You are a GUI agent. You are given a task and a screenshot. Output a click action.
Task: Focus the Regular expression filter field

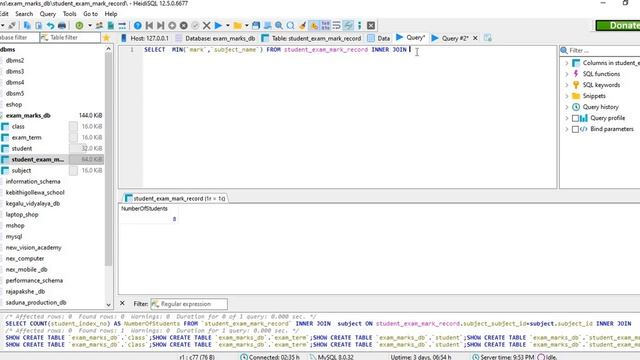point(189,304)
